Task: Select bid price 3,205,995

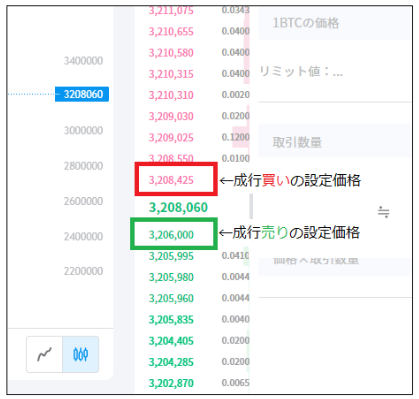Action: point(171,256)
